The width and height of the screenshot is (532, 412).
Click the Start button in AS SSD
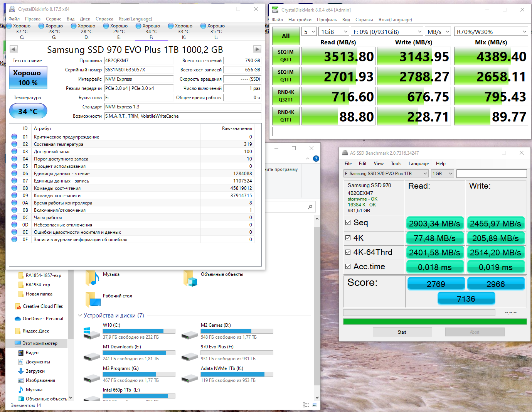(402, 332)
